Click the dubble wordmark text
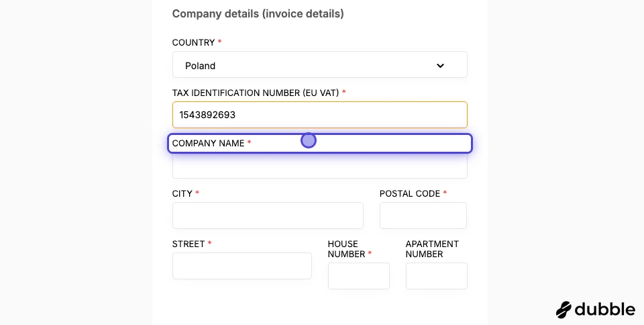This screenshot has width=644, height=325. [604, 309]
